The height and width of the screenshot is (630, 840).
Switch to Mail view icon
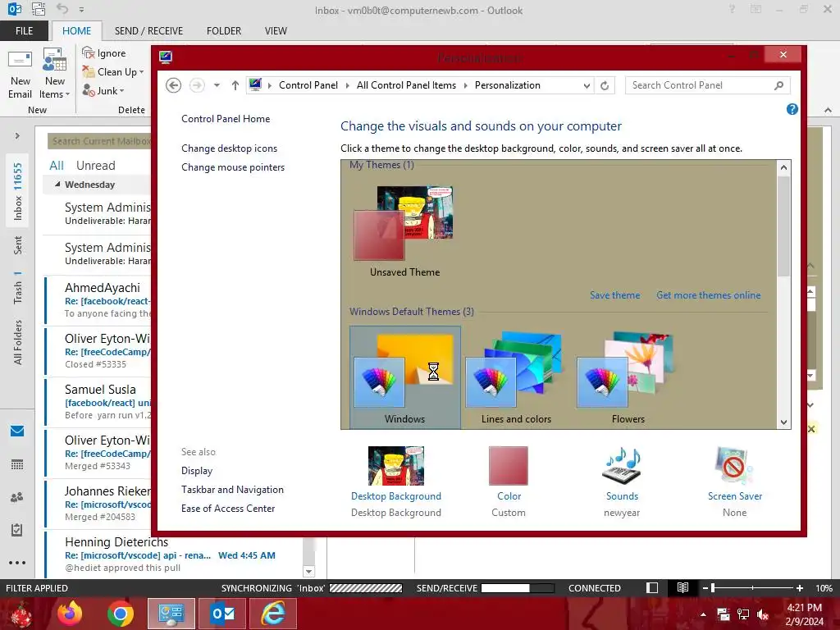pos(17,431)
